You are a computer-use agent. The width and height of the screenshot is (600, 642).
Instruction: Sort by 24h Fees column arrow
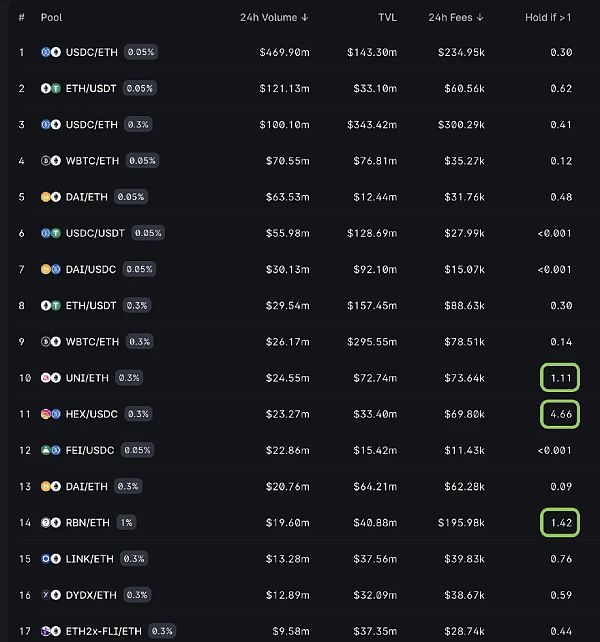point(480,17)
